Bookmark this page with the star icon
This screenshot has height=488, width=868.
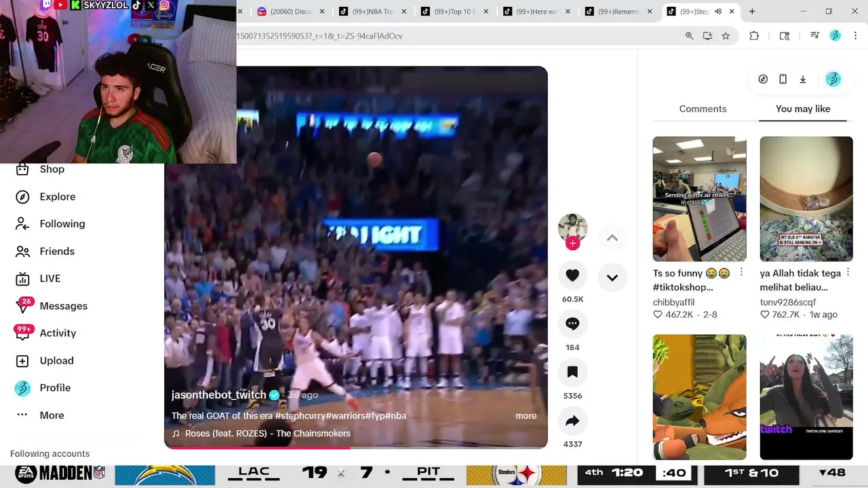click(x=726, y=36)
